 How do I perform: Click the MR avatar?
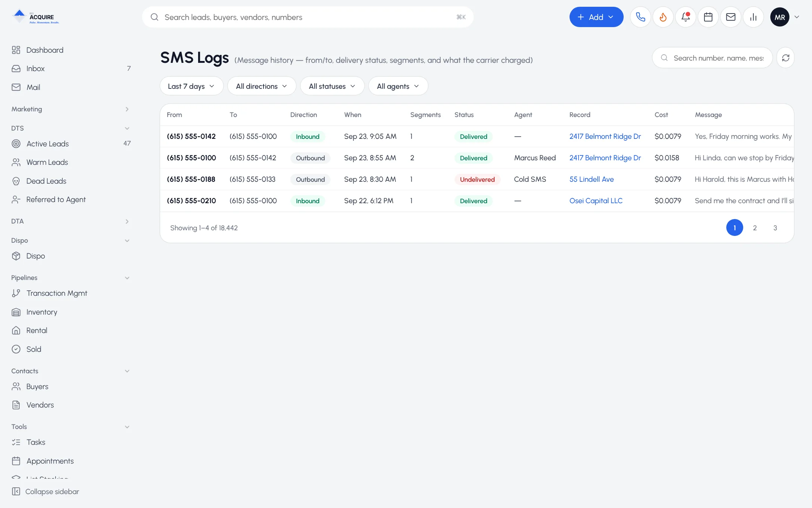coord(780,17)
